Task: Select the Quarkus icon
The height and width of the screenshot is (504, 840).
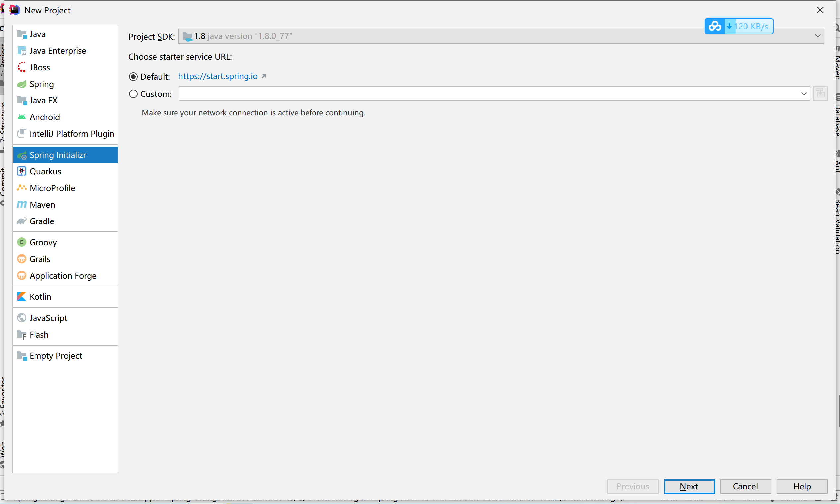Action: [22, 171]
